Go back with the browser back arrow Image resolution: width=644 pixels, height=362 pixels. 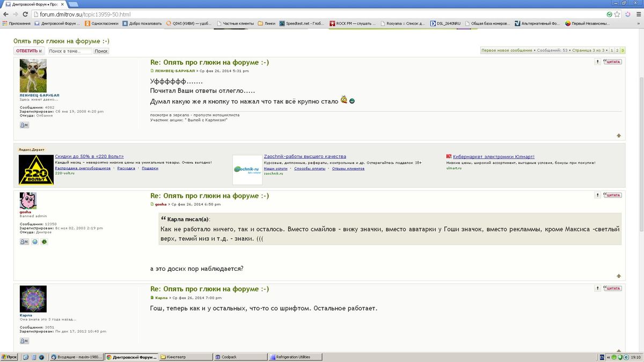[x=5, y=14]
